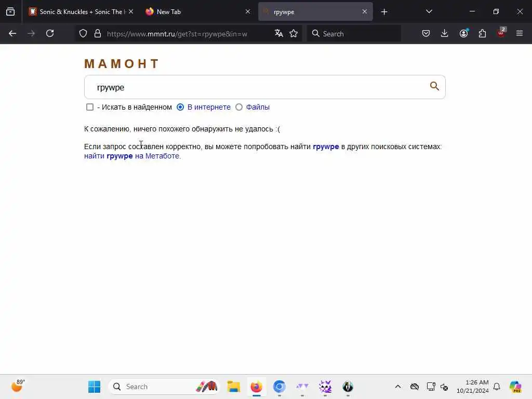Image resolution: width=532 pixels, height=399 pixels.
Task: Open a new tab with plus
Action: (384, 12)
